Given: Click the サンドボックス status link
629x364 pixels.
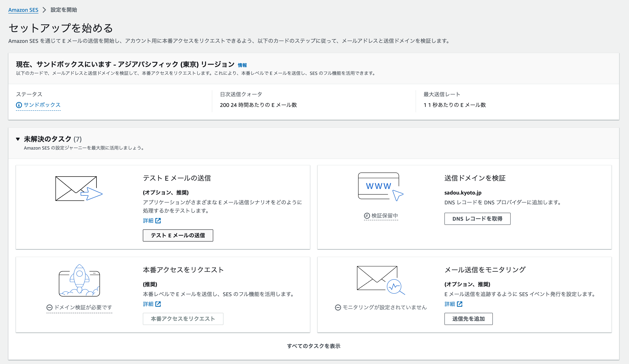Looking at the screenshot, I should point(42,105).
